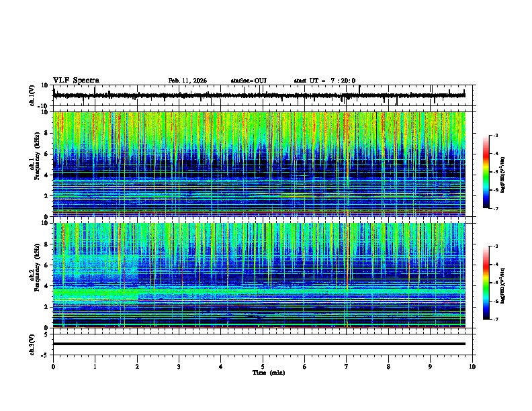Screen dimensions: 532x411
Task: Click time axis tick label "1"
Action: tap(95, 367)
